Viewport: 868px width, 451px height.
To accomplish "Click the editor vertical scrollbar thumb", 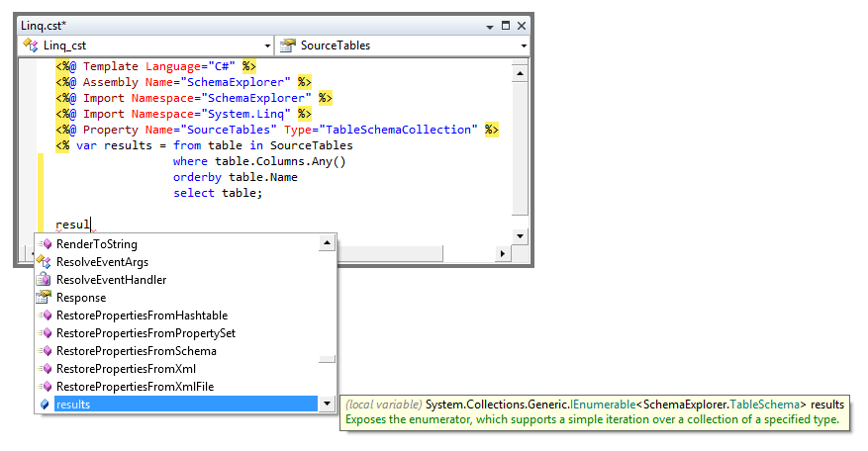I will 520,148.
